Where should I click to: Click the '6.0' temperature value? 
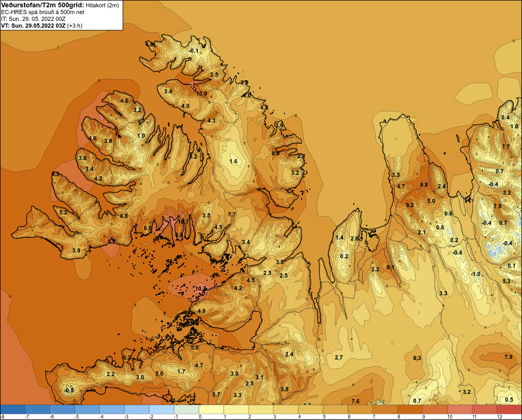(148, 228)
